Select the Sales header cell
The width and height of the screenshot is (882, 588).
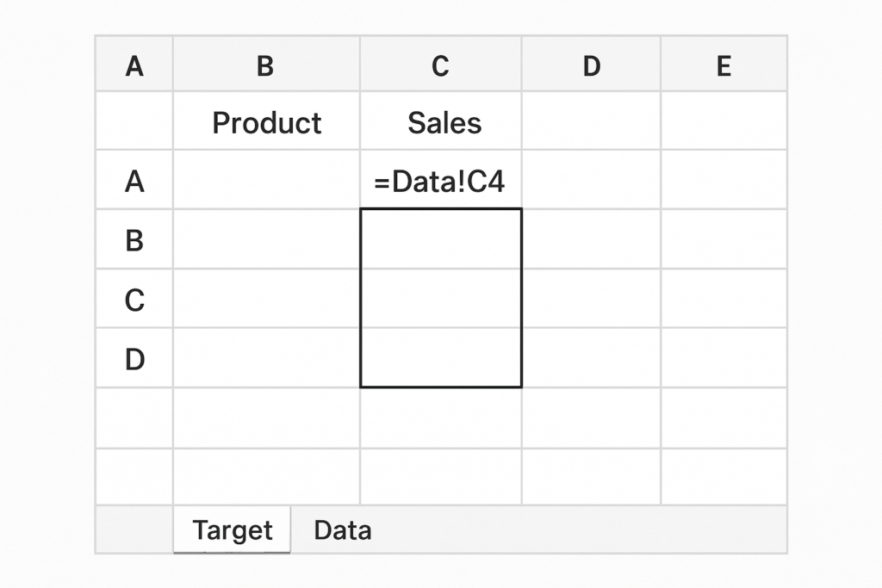pyautogui.click(x=440, y=121)
